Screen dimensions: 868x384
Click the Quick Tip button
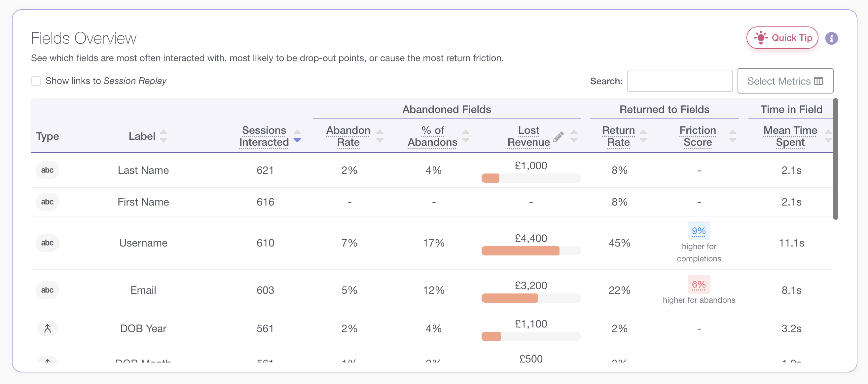(782, 38)
